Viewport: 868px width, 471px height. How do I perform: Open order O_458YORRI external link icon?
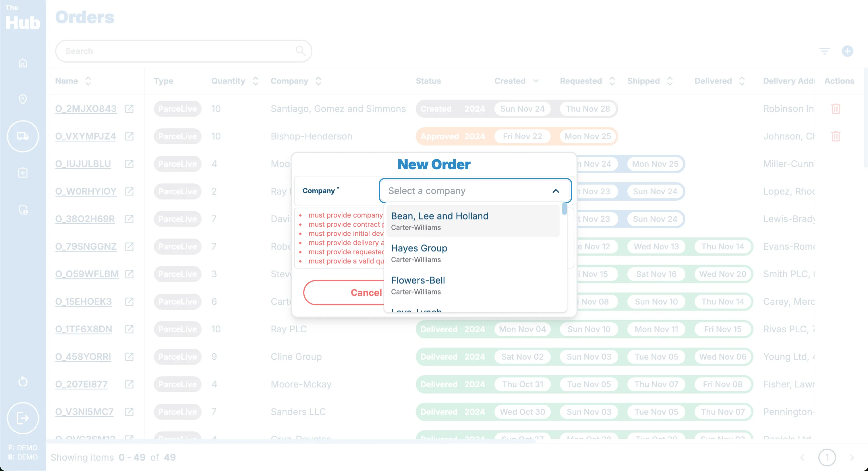(x=129, y=357)
